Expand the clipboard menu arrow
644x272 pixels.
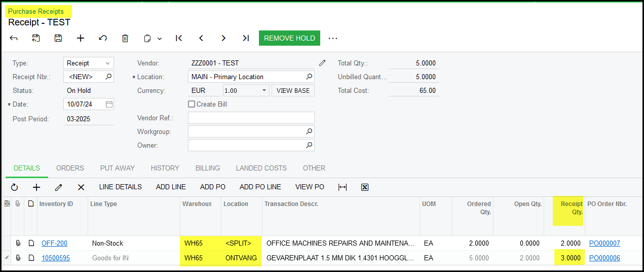pyautogui.click(x=160, y=39)
